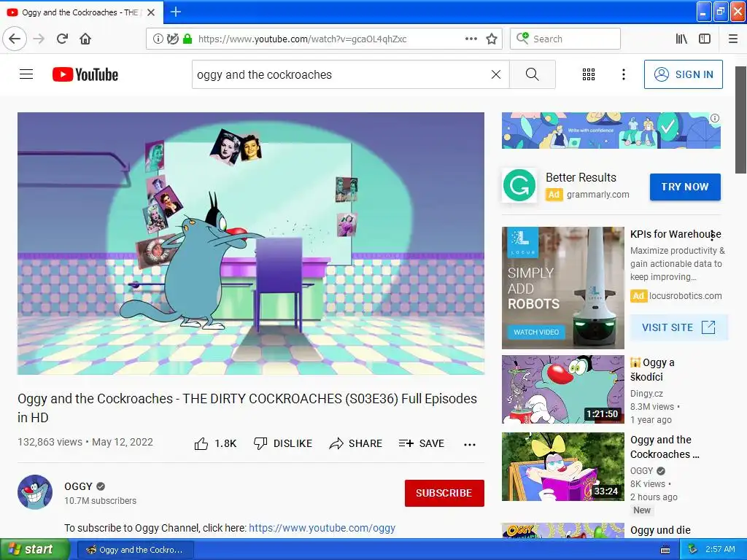Open more actions ellipsis under the video
This screenshot has width=747, height=560.
click(470, 444)
